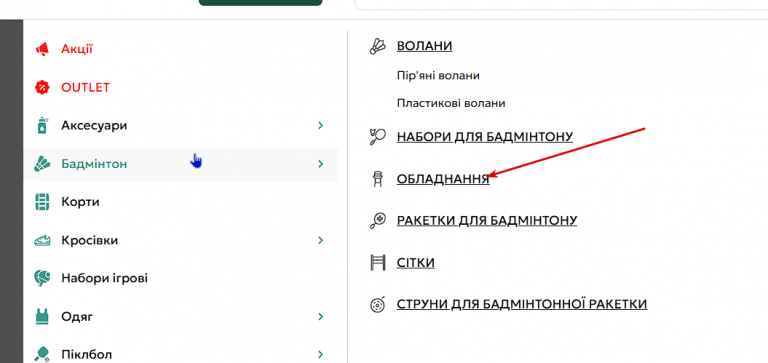Open РАКЕТКИ ДЛЯ БАДМІНТОНУ link
Screen dimensions: 768x363
(x=487, y=221)
